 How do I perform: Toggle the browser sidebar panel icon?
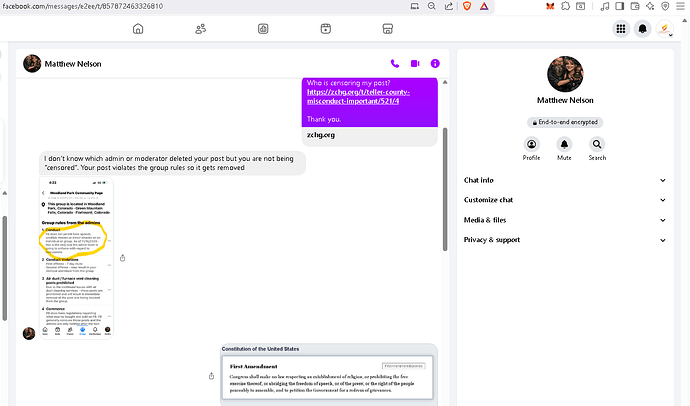click(620, 6)
